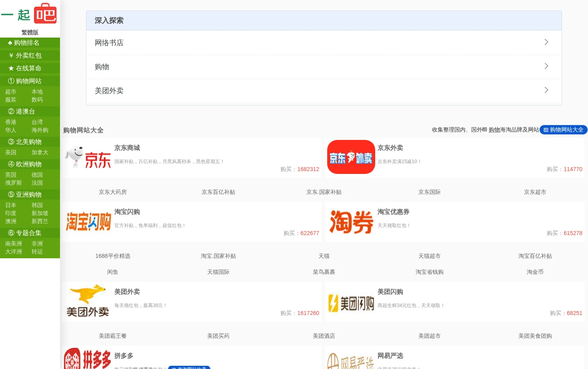Open 淘金币 link
588x369 pixels.
[535, 272]
